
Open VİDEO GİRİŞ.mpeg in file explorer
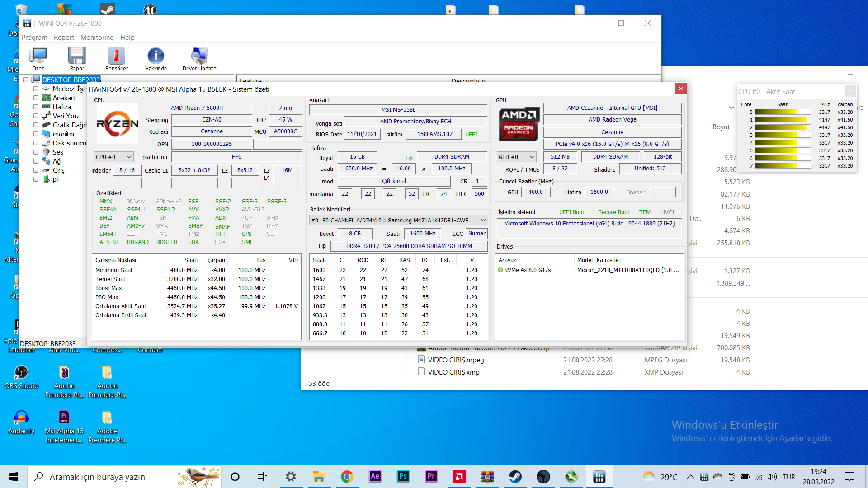click(x=455, y=360)
